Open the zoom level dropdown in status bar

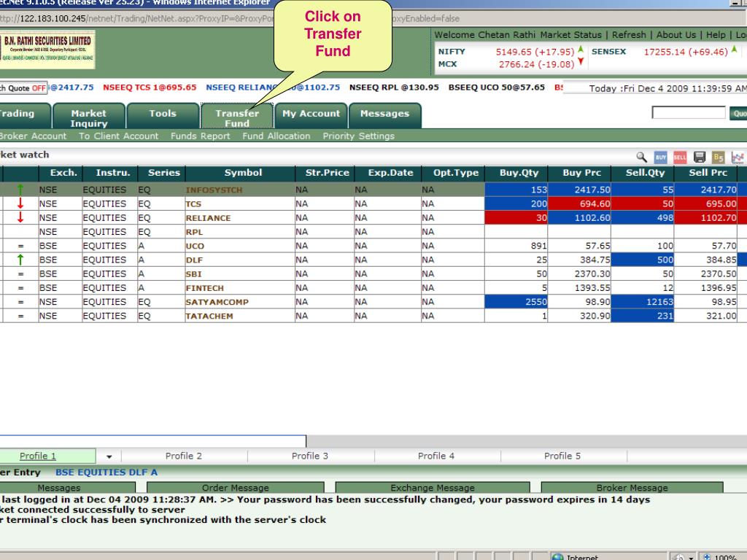723,556
